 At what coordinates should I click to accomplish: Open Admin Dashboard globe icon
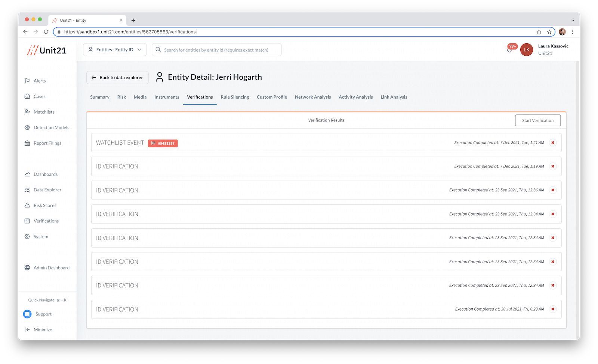click(27, 268)
